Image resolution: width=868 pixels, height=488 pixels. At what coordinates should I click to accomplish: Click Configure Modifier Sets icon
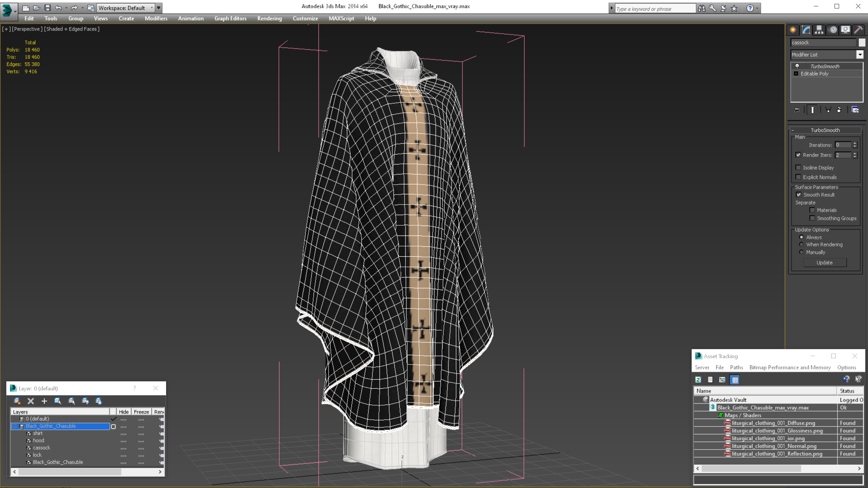[x=855, y=110]
